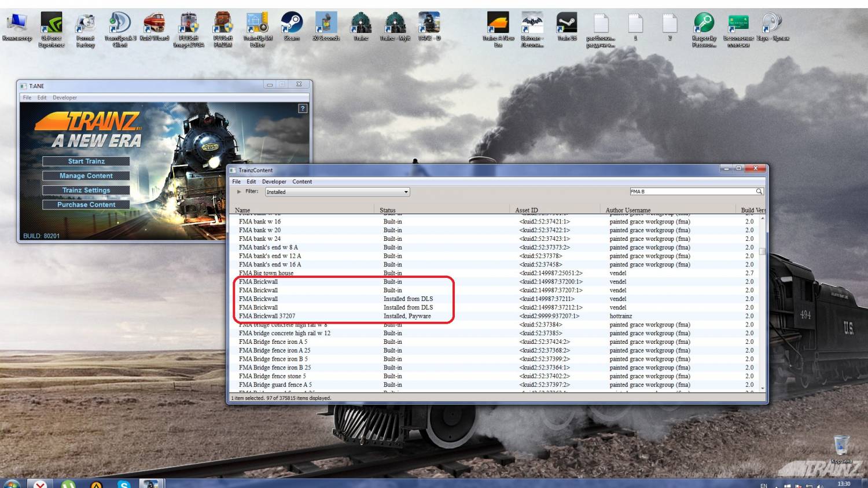Open Content menu in TrainzContent window
Viewport: 868px width, 488px height.
[302, 182]
